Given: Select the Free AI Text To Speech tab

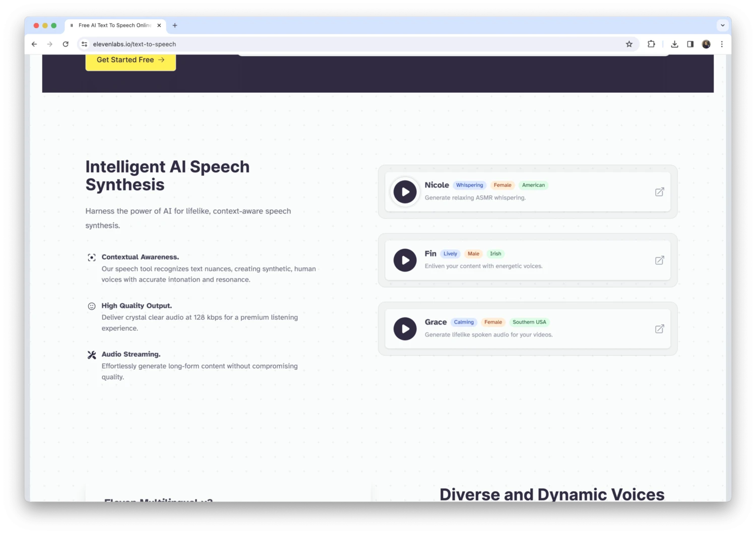Looking at the screenshot, I should click(x=114, y=25).
